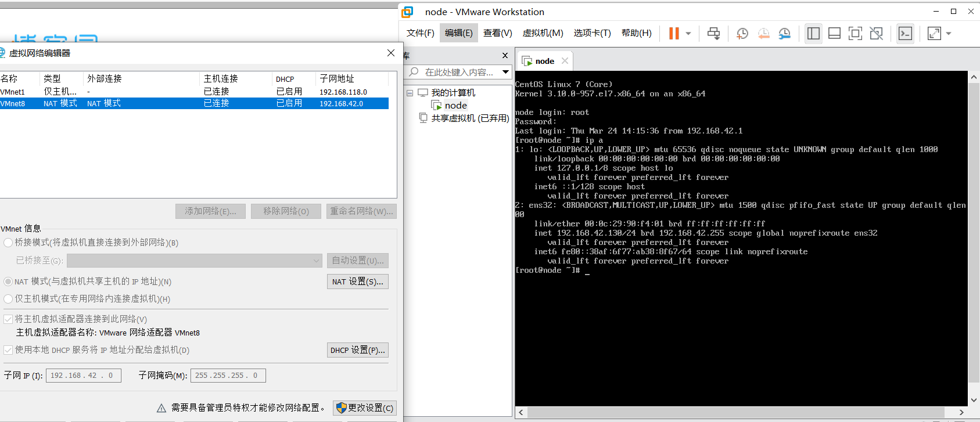Image resolution: width=980 pixels, height=422 pixels.
Task: Open the 文件(F) menu
Action: click(x=421, y=33)
